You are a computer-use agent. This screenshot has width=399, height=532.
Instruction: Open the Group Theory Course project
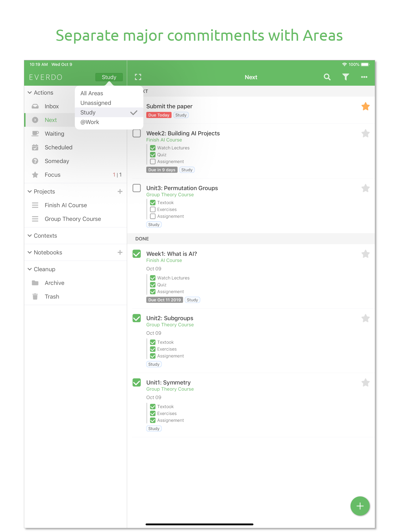(x=76, y=219)
